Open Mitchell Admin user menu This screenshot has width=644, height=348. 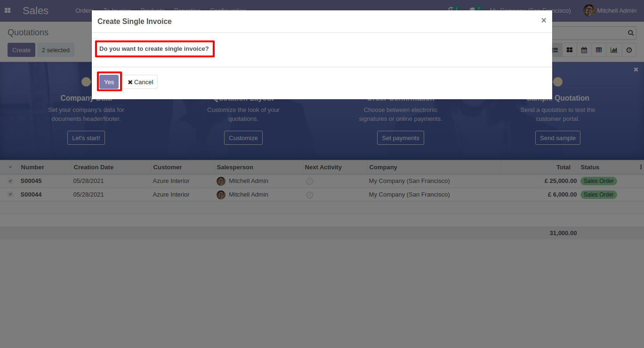(x=610, y=10)
